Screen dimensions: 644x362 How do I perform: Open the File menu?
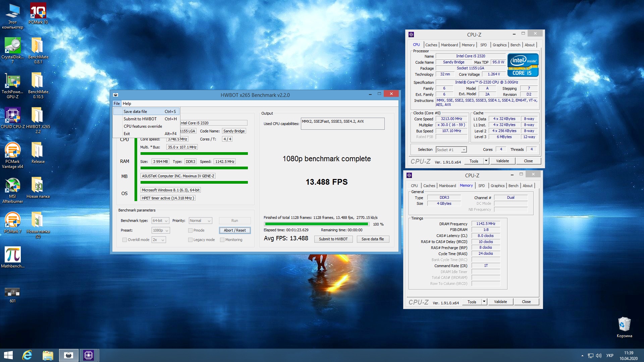pyautogui.click(x=116, y=103)
